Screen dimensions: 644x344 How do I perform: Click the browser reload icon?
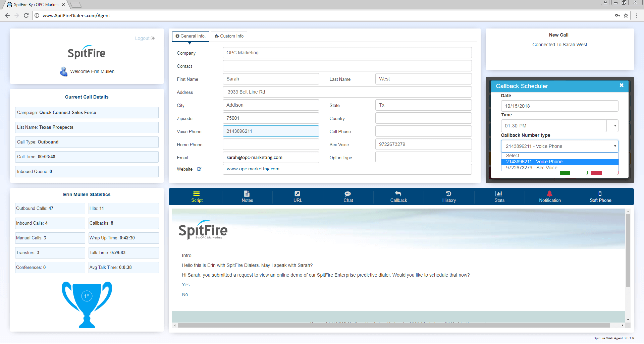26,15
